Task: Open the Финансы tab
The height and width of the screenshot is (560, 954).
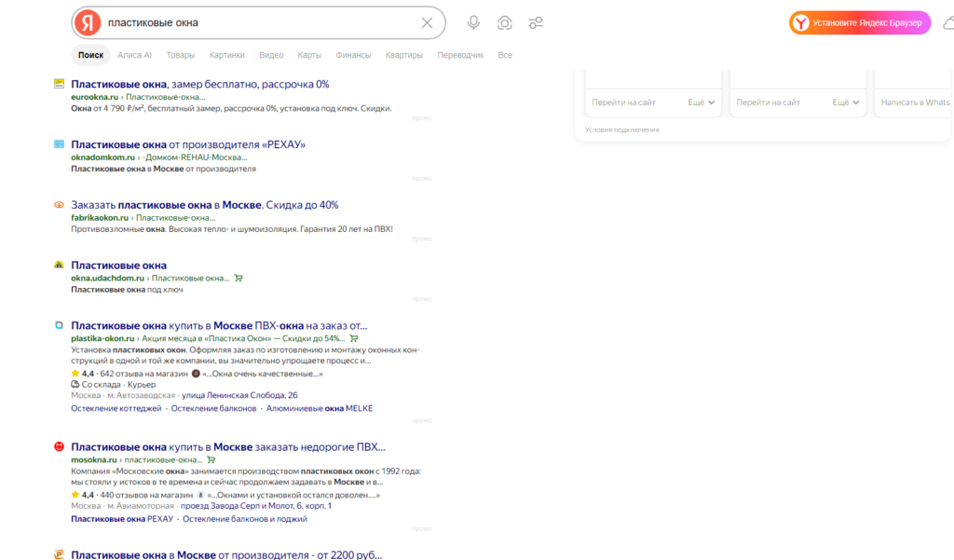Action: click(x=353, y=55)
